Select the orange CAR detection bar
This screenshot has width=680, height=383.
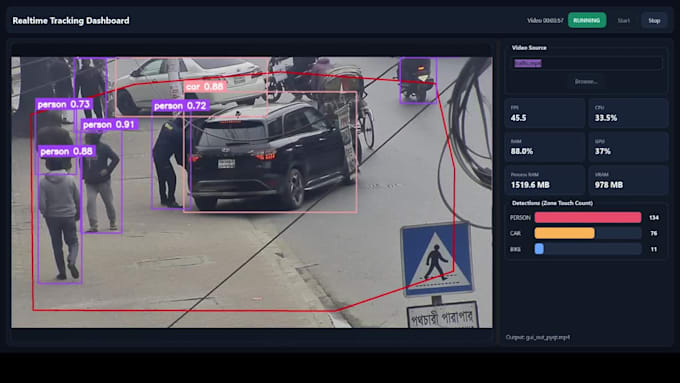(564, 233)
